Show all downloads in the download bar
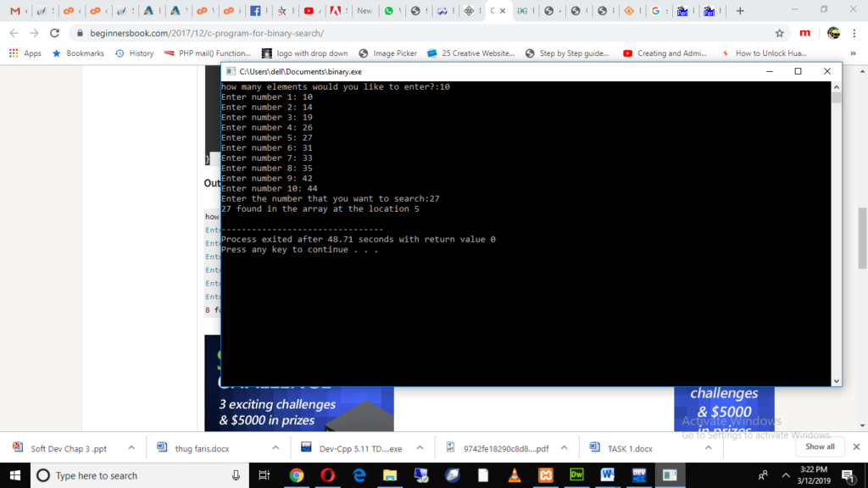The width and height of the screenshot is (868, 488). coord(820,446)
